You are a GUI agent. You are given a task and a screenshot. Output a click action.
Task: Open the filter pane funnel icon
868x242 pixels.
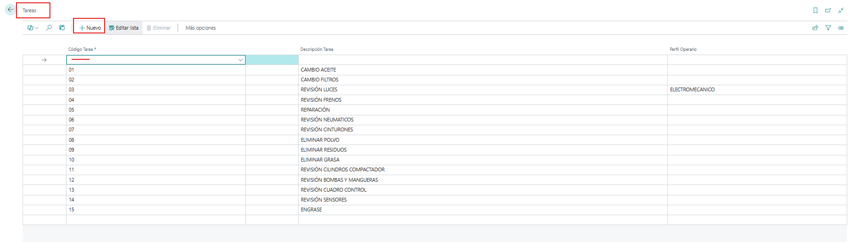828,28
